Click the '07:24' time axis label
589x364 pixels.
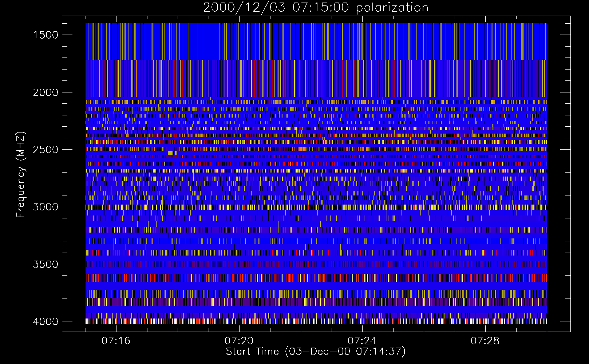coord(362,341)
